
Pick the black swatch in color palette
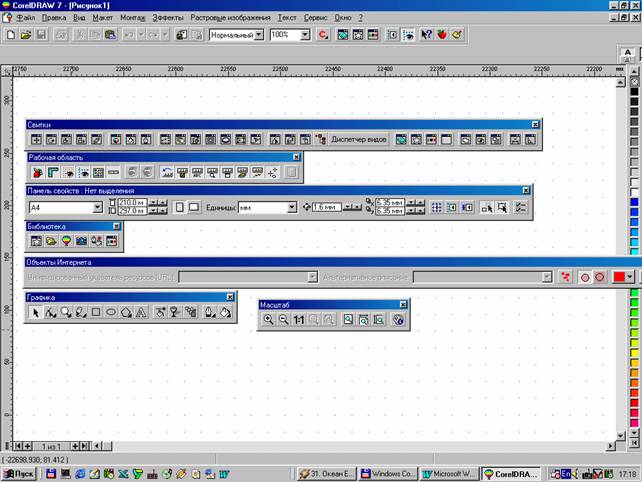click(x=634, y=91)
